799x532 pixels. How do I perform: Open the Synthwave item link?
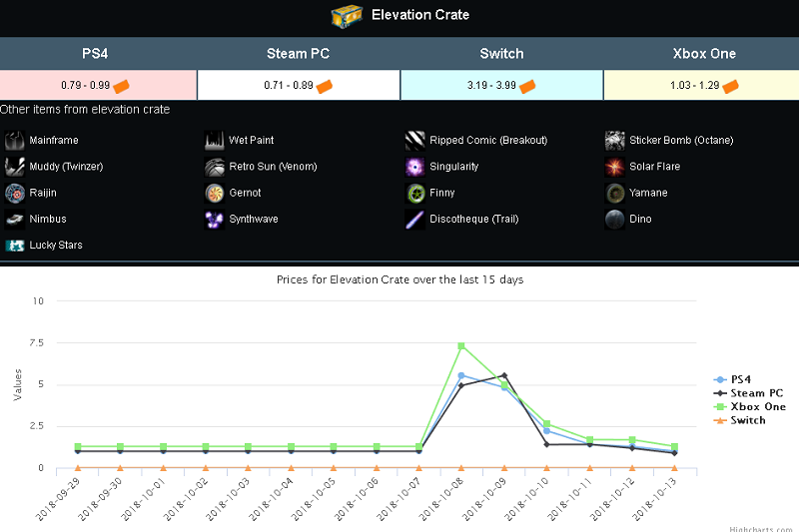(x=254, y=219)
